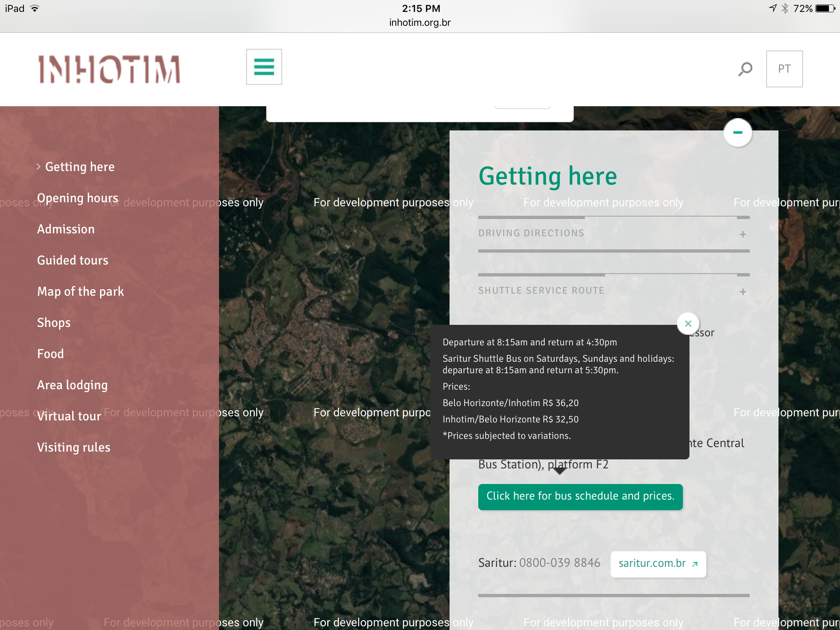Screen dimensions: 840x630
Task: Click the Inhotim/Belo Horizonte R$ 32,50 price line
Action: click(x=511, y=419)
